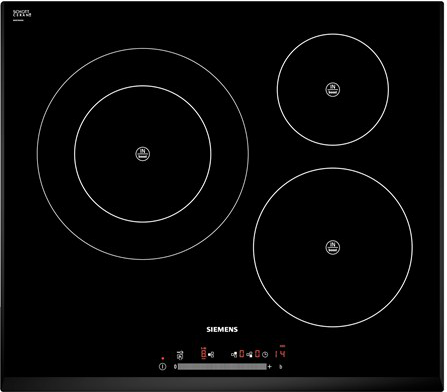Tap the IN boost mark in large left zone
Screen dimensions: 447x392
tap(143, 154)
